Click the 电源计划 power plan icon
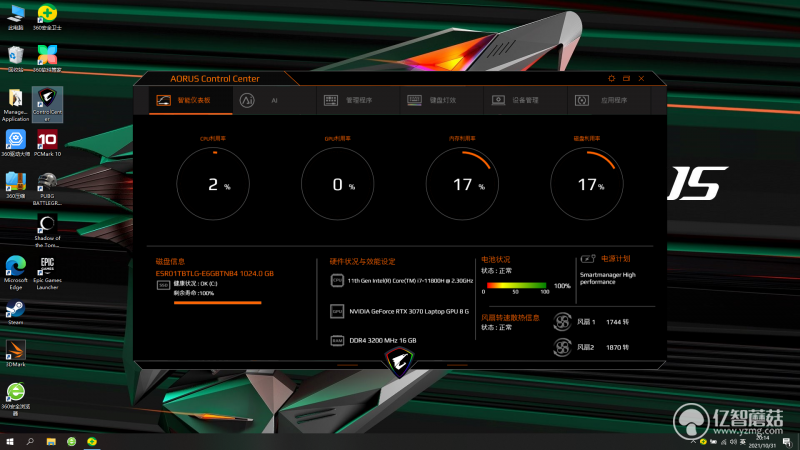Image resolution: width=800 pixels, height=450 pixels. [588, 259]
